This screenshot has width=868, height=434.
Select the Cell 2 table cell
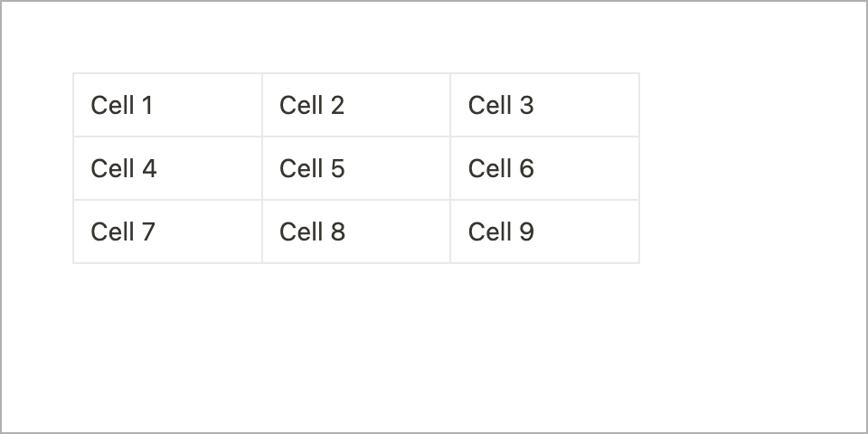tap(356, 105)
